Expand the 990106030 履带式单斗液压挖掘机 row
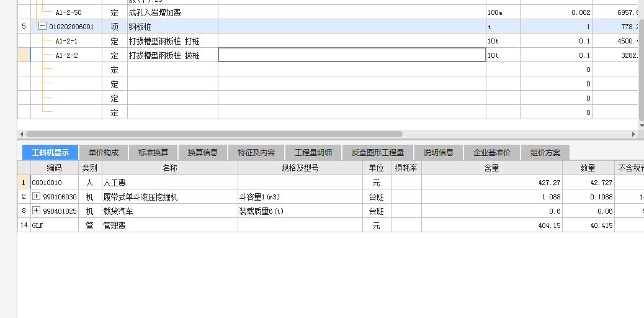The width and height of the screenshot is (644, 318). click(x=36, y=197)
